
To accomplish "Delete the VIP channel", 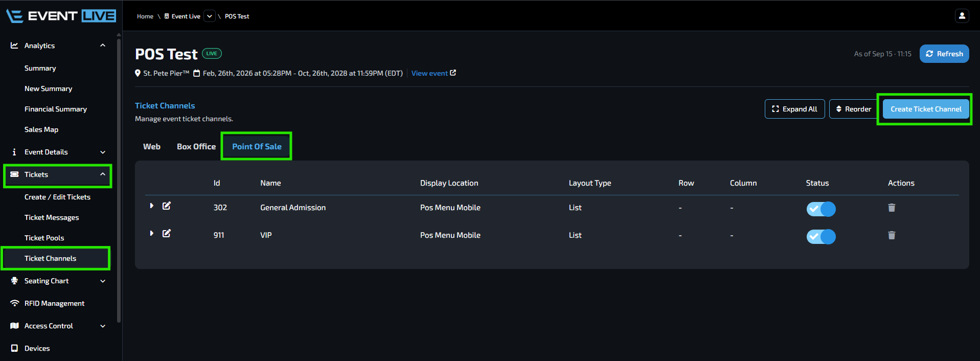I will tap(892, 235).
